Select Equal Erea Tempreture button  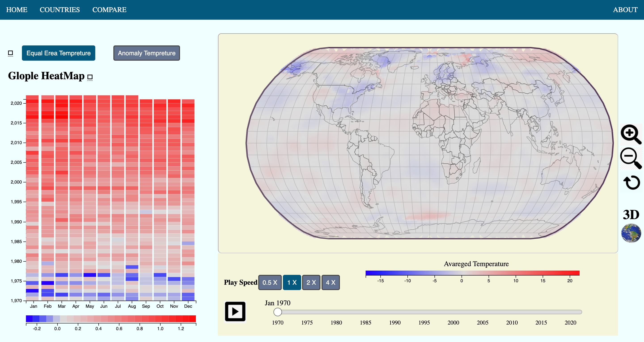coord(59,53)
